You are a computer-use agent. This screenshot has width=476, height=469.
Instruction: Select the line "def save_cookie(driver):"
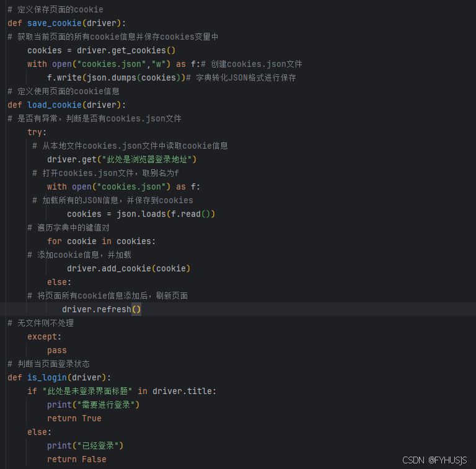[x=66, y=23]
